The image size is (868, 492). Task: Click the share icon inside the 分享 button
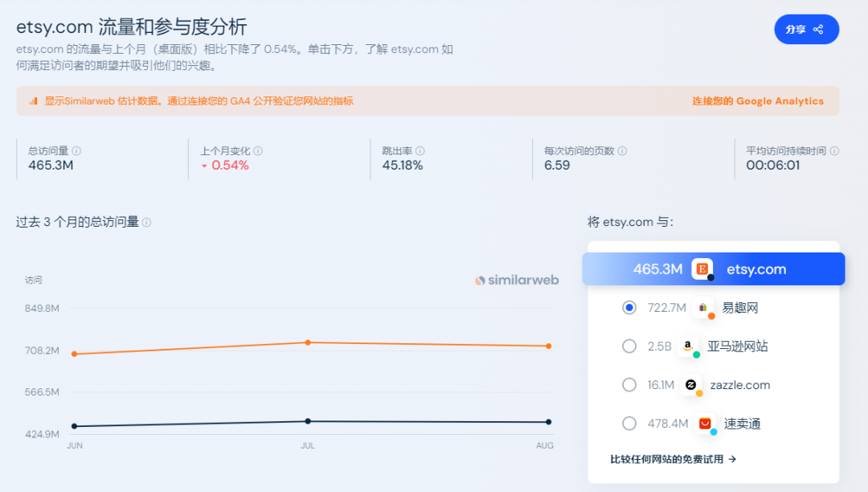point(818,29)
